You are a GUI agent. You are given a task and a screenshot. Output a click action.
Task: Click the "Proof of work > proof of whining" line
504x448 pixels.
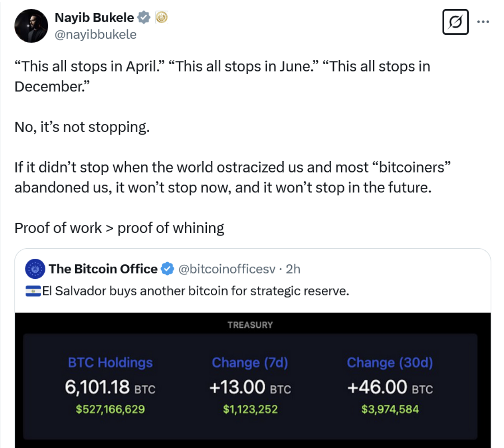click(119, 228)
